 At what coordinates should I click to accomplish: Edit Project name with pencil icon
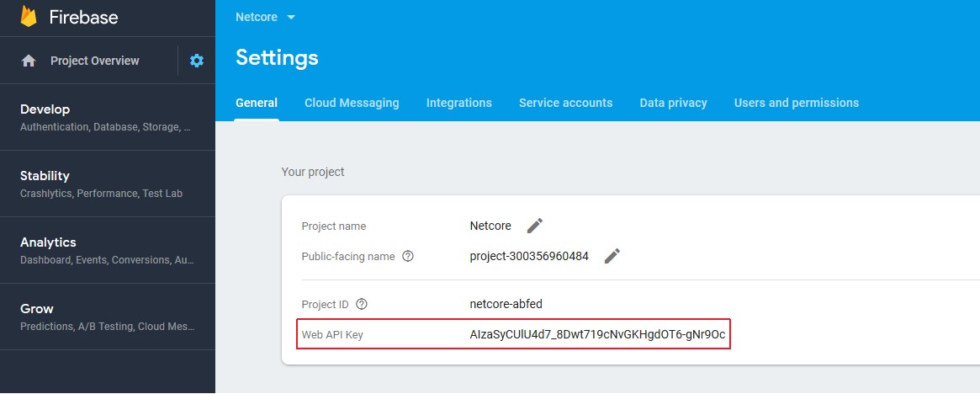coord(534,226)
